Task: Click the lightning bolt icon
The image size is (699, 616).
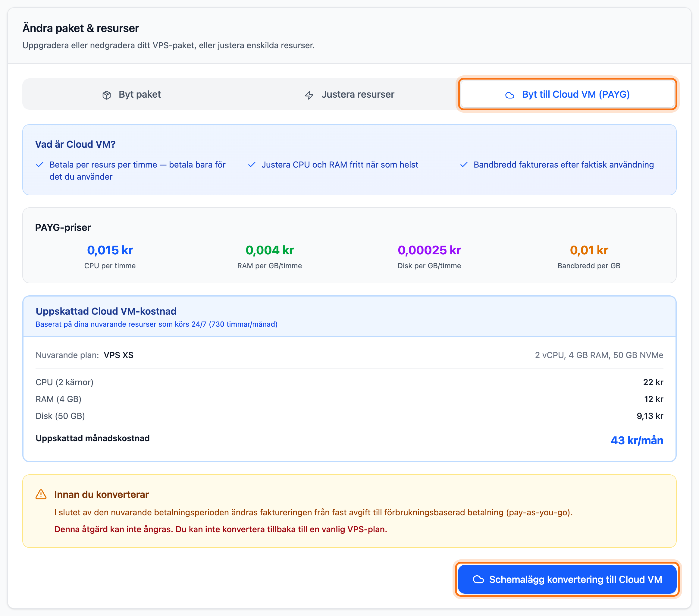Action: click(309, 95)
